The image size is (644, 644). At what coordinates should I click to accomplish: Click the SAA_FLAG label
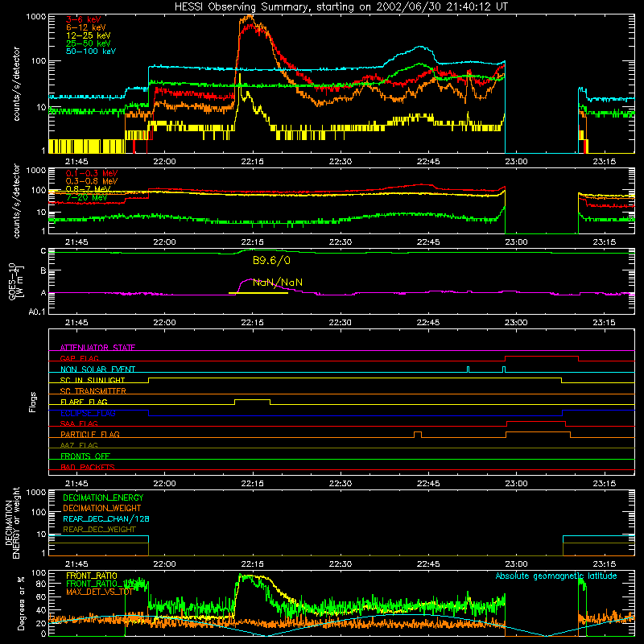coord(79,423)
